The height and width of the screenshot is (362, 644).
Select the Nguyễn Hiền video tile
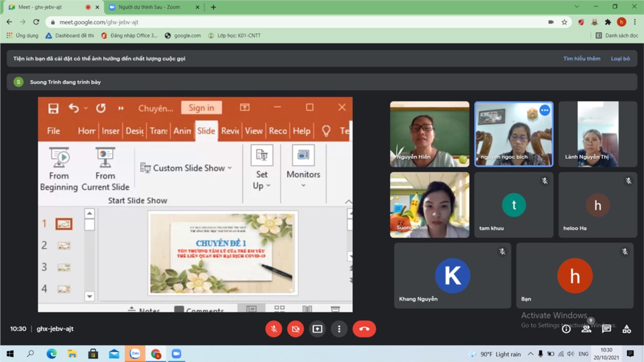pos(430,134)
